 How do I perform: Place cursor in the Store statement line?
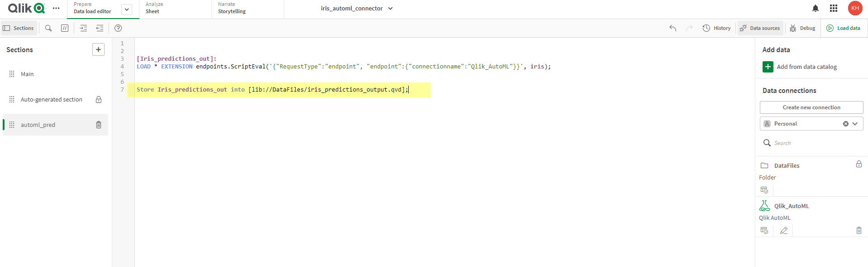click(x=272, y=89)
